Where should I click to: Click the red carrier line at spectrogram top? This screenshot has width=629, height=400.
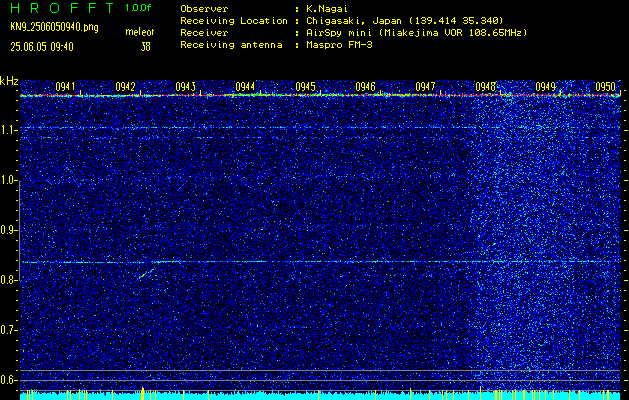(320, 95)
